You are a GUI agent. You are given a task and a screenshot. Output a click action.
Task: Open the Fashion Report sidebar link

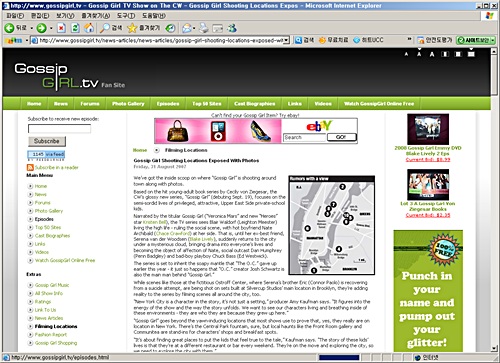tap(51, 335)
